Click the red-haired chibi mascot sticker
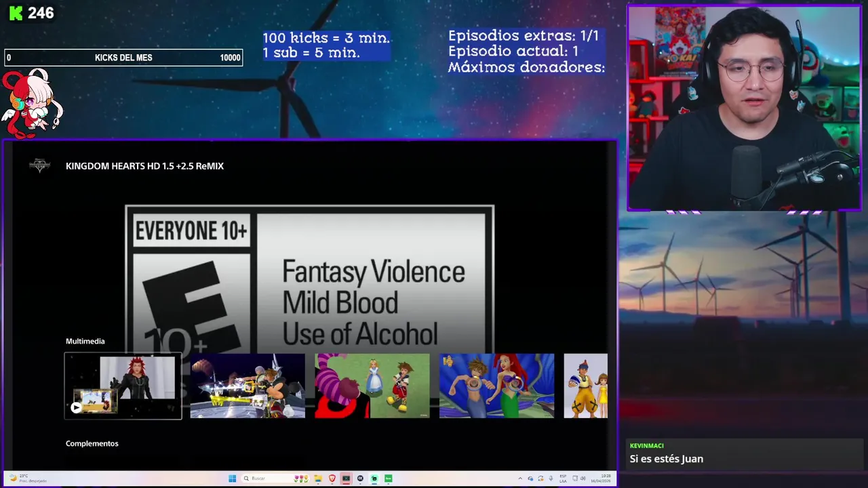The height and width of the screenshot is (488, 868). coord(31,103)
